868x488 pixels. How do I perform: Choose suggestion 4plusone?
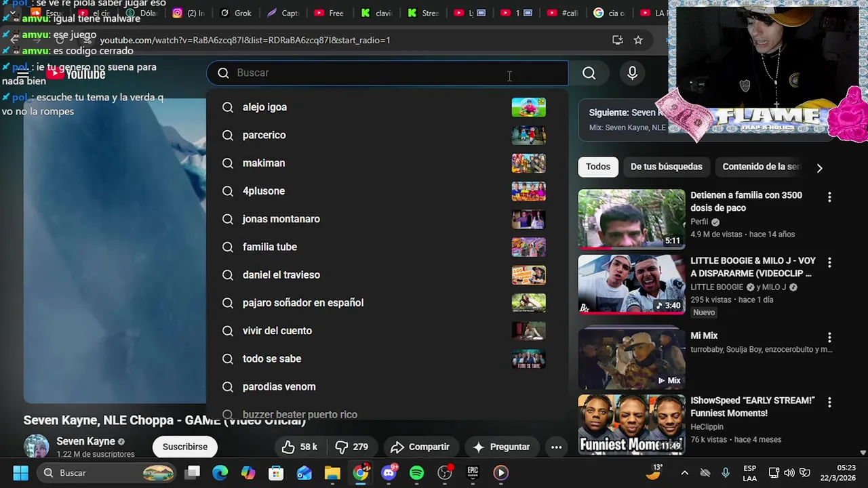pyautogui.click(x=387, y=191)
